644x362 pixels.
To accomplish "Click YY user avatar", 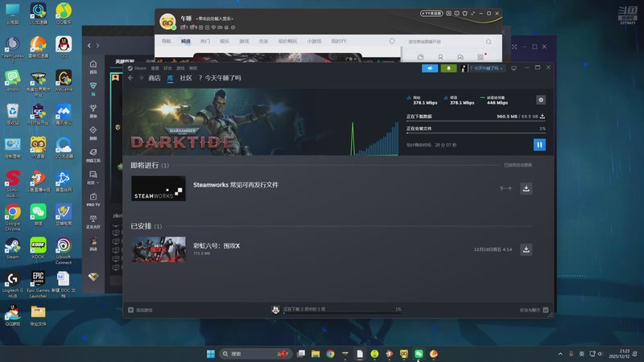I will tap(167, 22).
